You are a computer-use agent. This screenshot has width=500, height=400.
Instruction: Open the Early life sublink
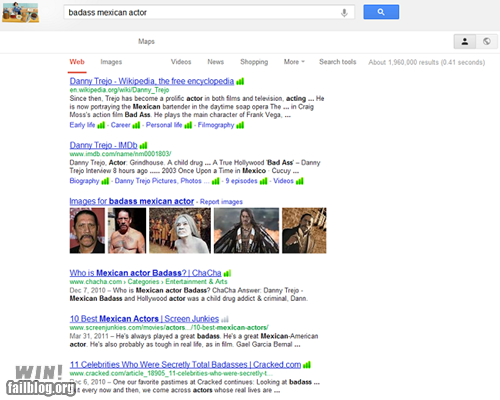pyautogui.click(x=82, y=125)
